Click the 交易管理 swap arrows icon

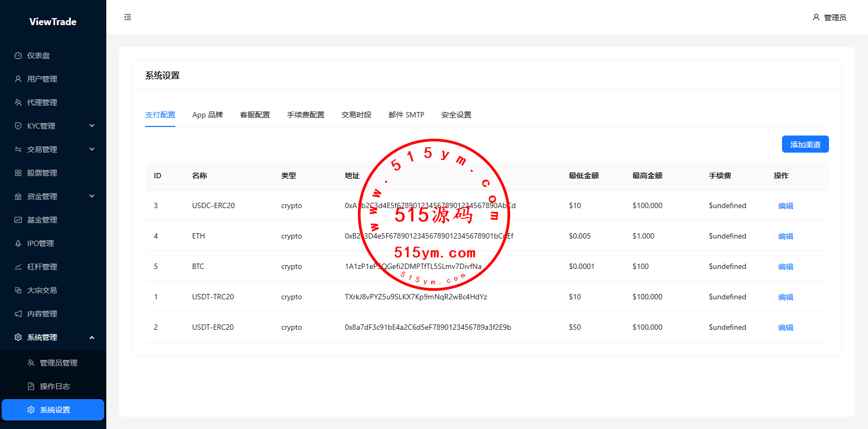click(18, 149)
